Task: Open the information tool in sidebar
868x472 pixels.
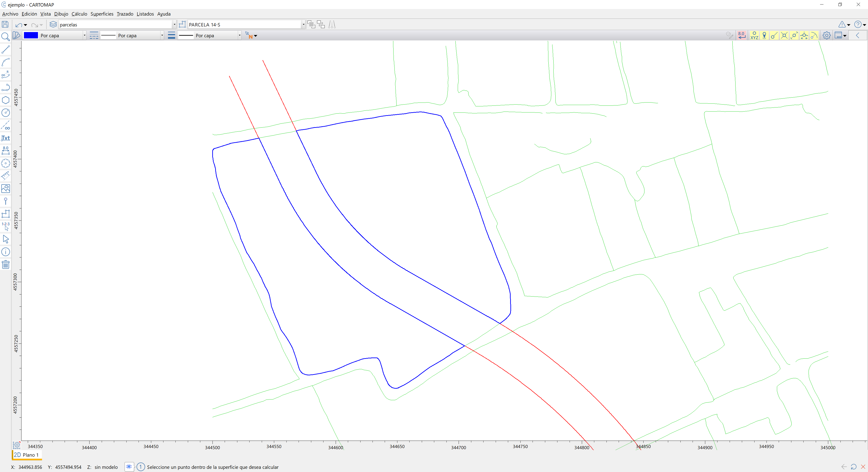Action: 5,252
